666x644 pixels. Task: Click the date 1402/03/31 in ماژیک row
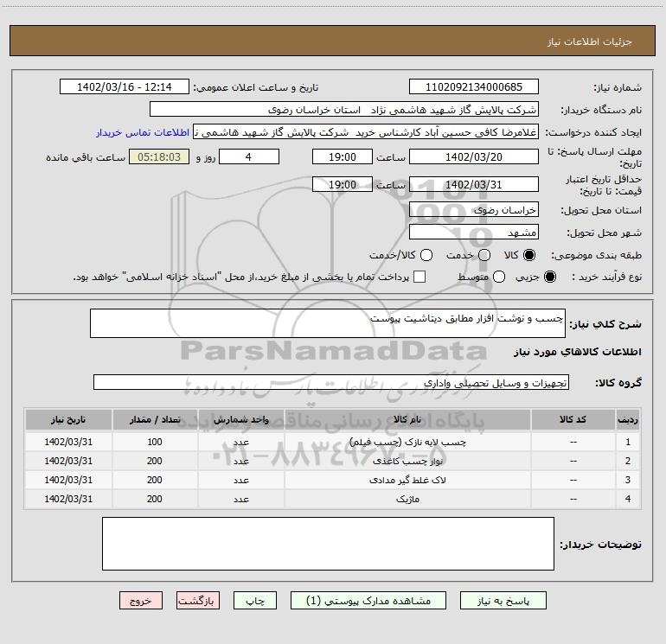(68, 499)
